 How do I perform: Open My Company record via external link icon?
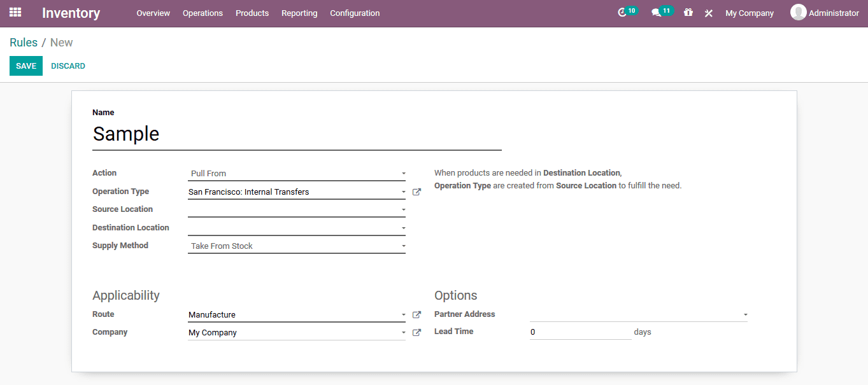416,332
